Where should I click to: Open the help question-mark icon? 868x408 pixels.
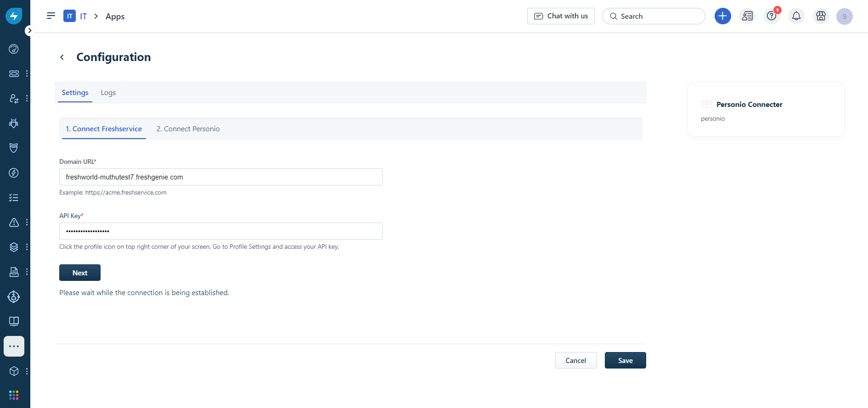click(x=772, y=16)
